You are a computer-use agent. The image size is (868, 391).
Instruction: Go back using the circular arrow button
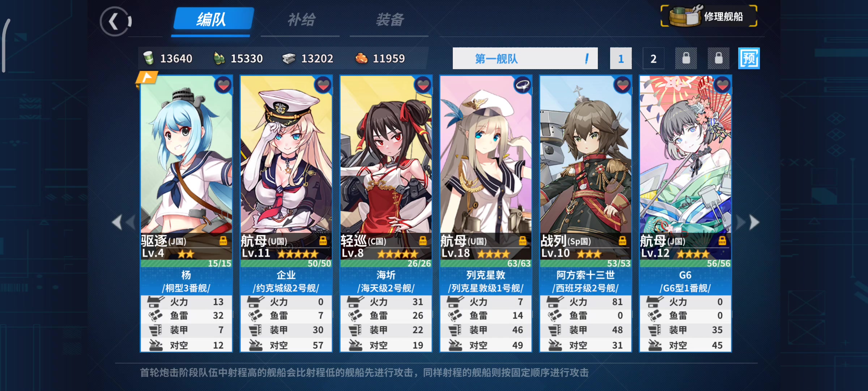115,22
